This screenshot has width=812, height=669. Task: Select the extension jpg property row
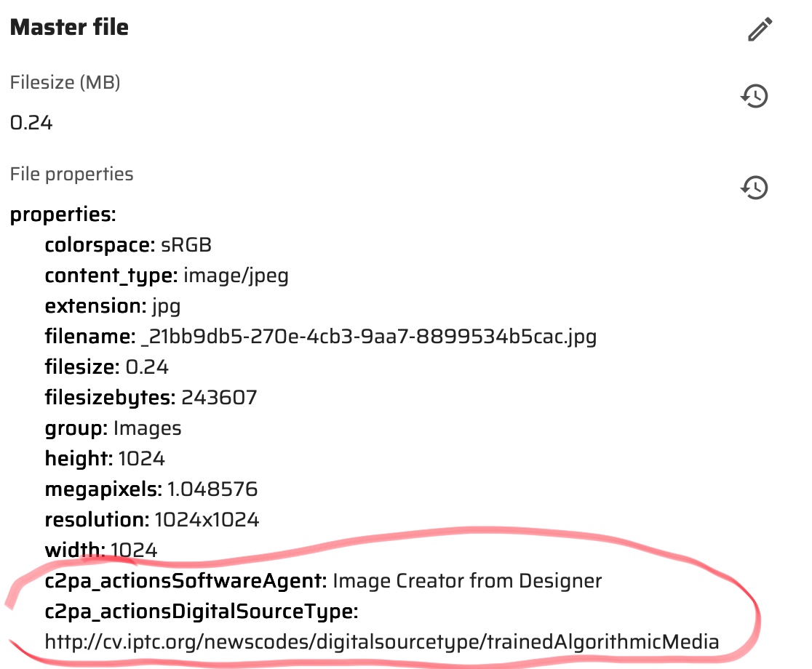point(113,306)
